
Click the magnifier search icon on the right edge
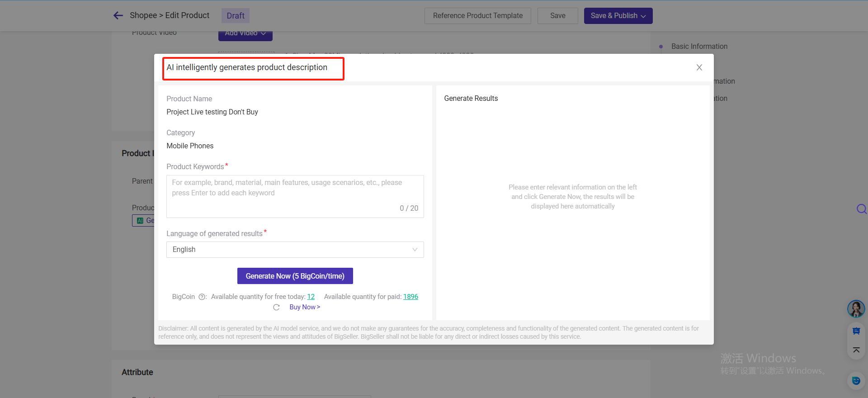pos(861,208)
